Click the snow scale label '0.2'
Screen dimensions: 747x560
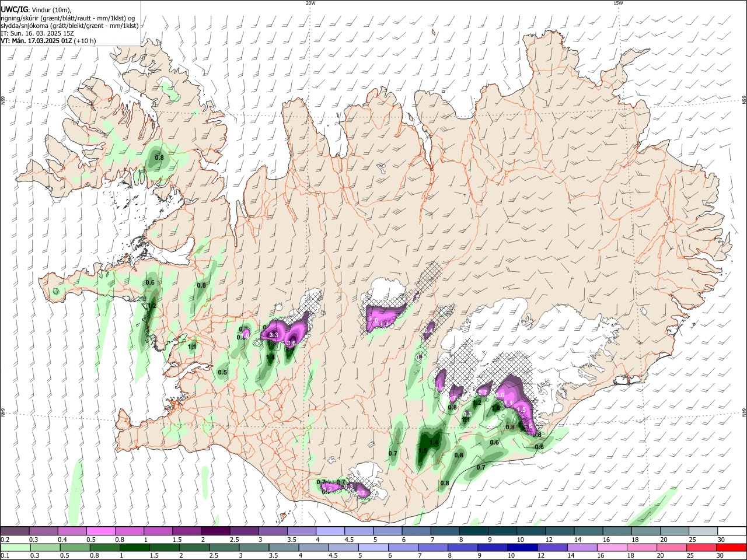pyautogui.click(x=5, y=540)
